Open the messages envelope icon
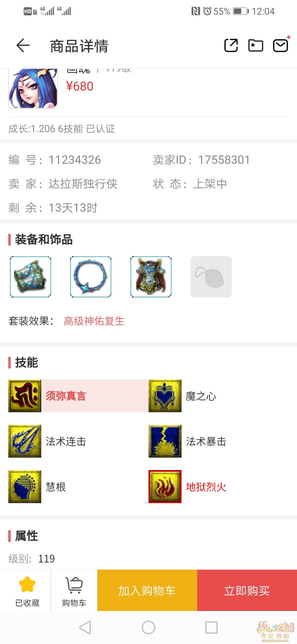The image size is (297, 644). click(280, 45)
